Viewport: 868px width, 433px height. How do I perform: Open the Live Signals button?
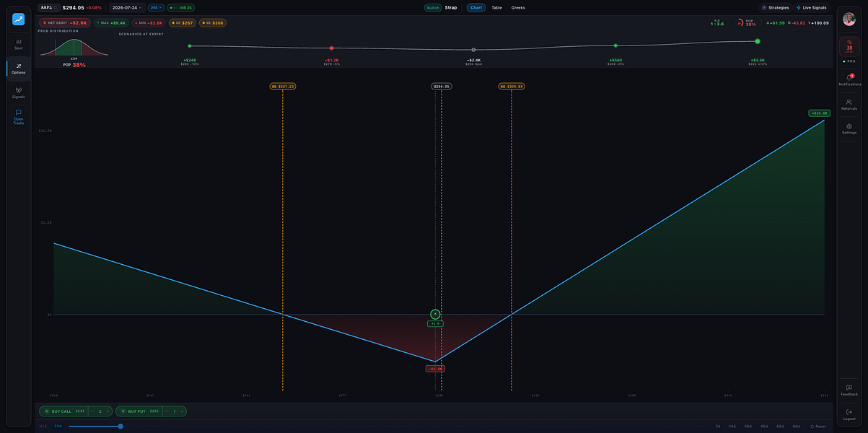point(812,7)
